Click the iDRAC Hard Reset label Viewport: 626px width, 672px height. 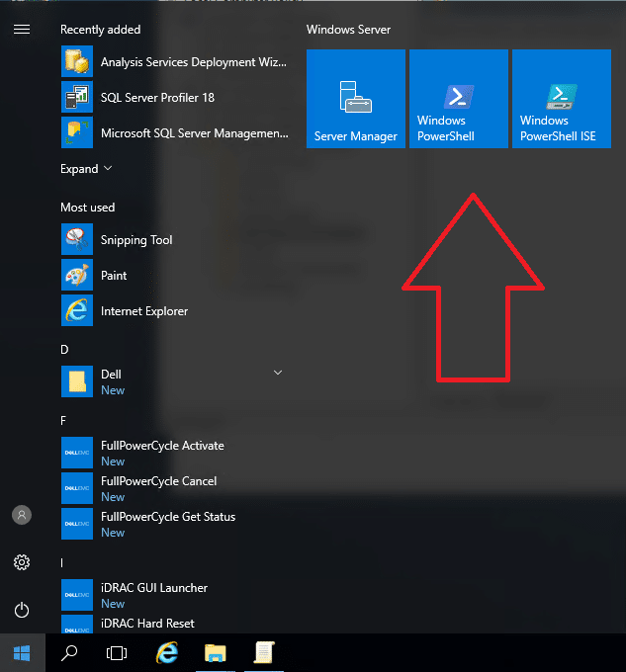coord(147,624)
